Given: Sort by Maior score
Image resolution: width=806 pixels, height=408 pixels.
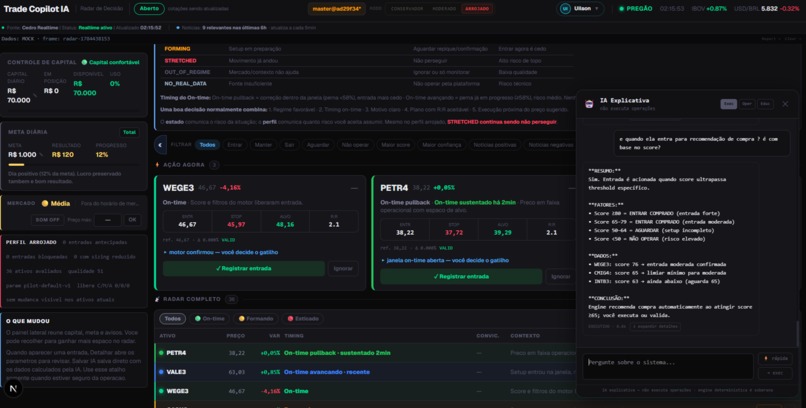Looking at the screenshot, I should [x=396, y=145].
